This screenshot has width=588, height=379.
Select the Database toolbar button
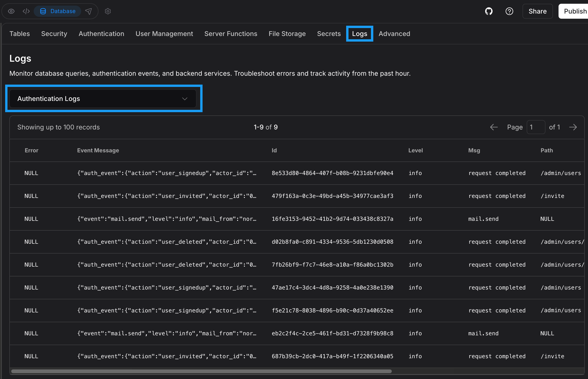[x=58, y=11]
